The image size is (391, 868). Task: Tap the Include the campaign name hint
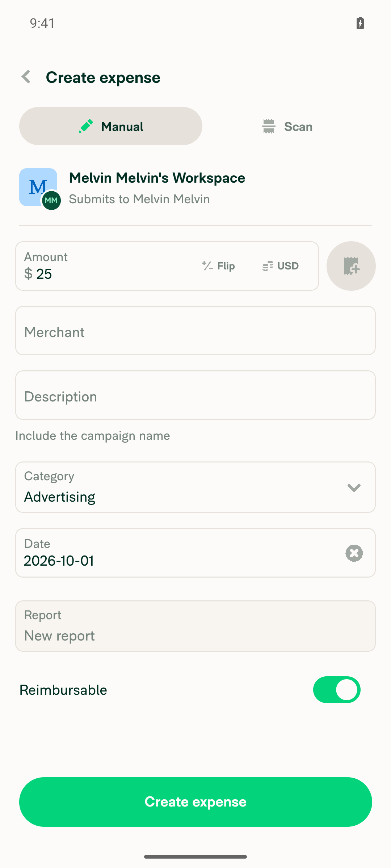click(93, 435)
